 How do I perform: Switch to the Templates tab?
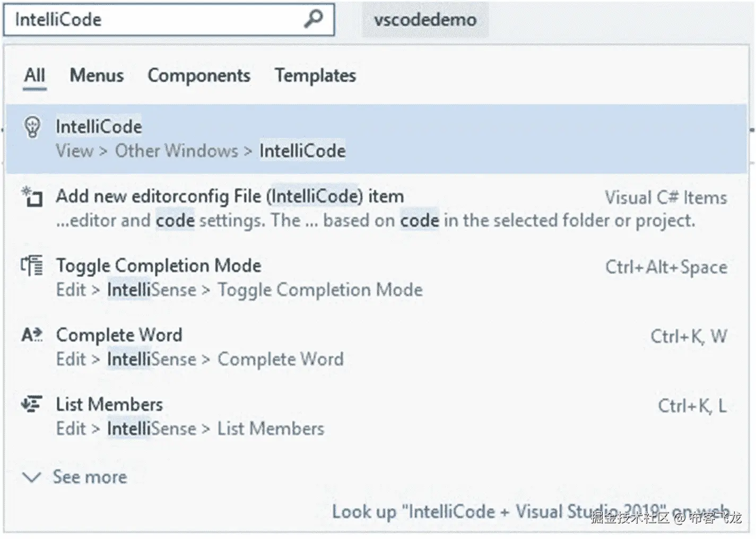point(315,75)
